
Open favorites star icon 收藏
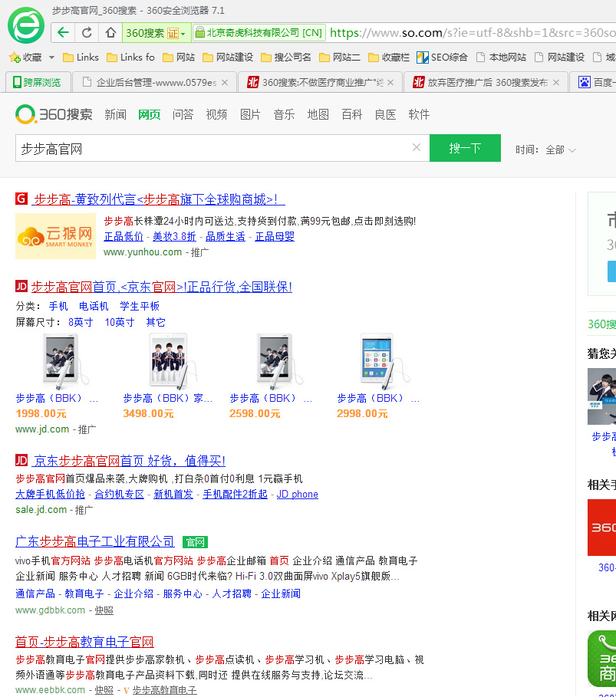click(x=26, y=58)
